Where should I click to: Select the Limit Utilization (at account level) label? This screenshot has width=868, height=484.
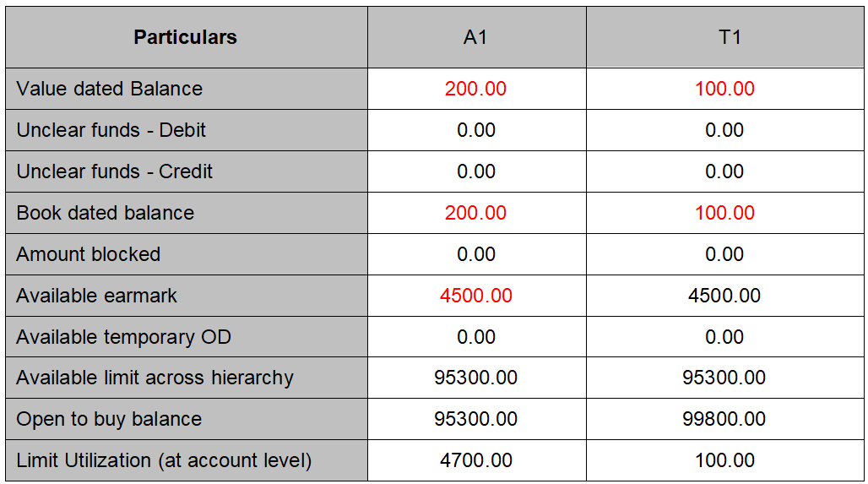(164, 460)
